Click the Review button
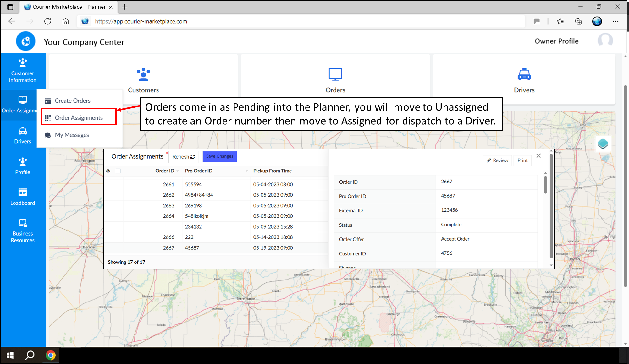This screenshot has height=364, width=629. (498, 160)
